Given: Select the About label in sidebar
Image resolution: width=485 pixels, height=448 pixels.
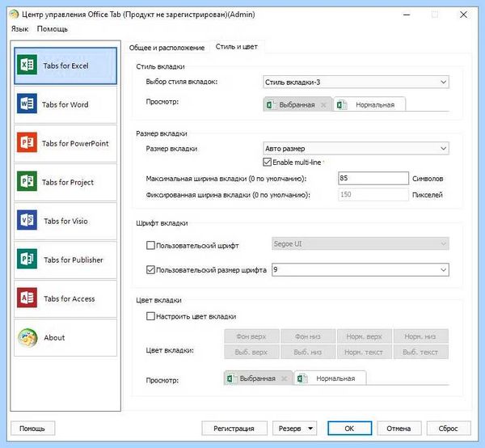Looking at the screenshot, I should tap(54, 337).
